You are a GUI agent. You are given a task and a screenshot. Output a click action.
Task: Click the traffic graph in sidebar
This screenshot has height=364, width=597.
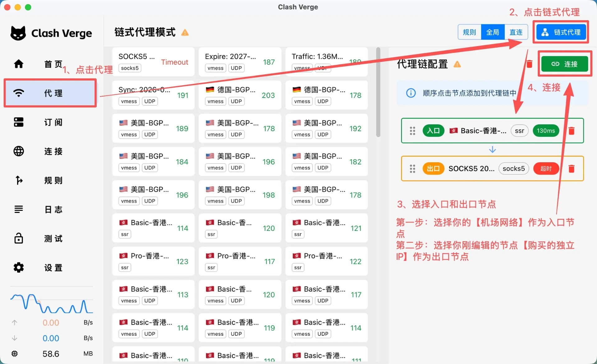click(52, 303)
